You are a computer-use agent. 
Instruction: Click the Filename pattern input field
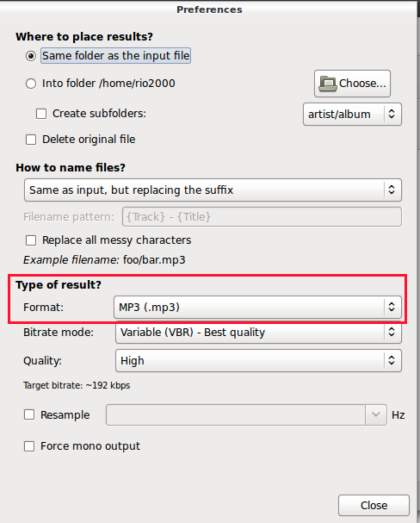[262, 217]
